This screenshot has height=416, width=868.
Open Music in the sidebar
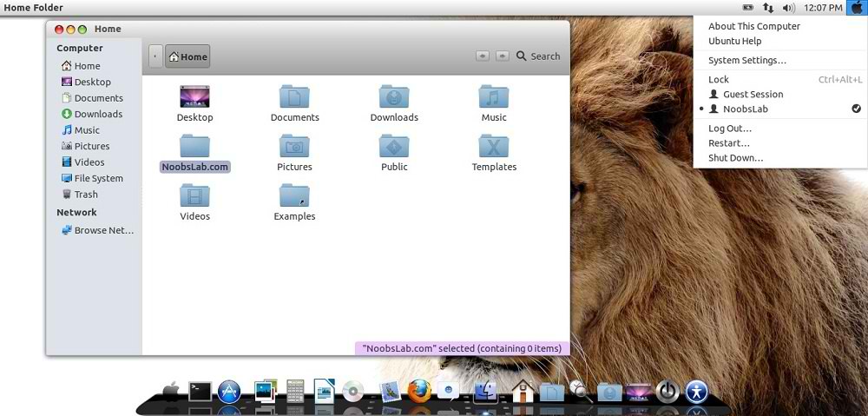[x=80, y=130]
